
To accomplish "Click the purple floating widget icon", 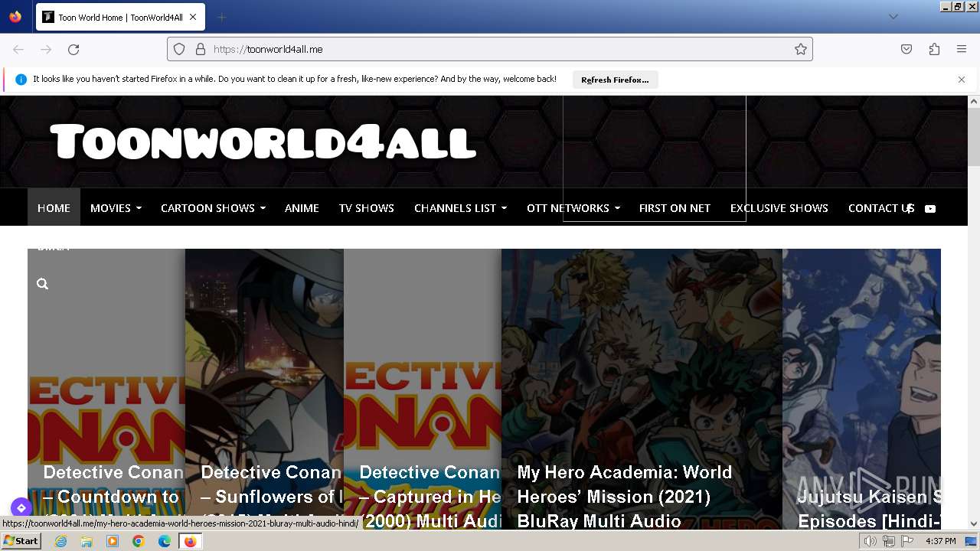I will (x=21, y=507).
